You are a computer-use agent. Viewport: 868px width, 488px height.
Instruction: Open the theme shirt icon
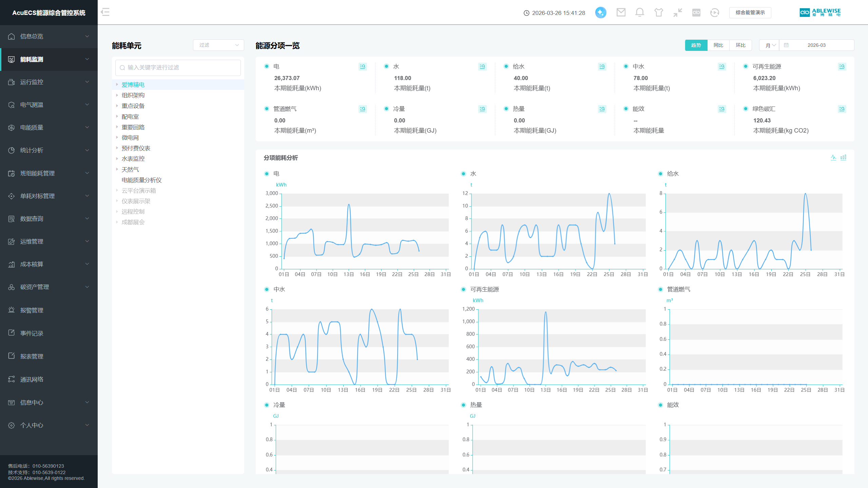658,13
